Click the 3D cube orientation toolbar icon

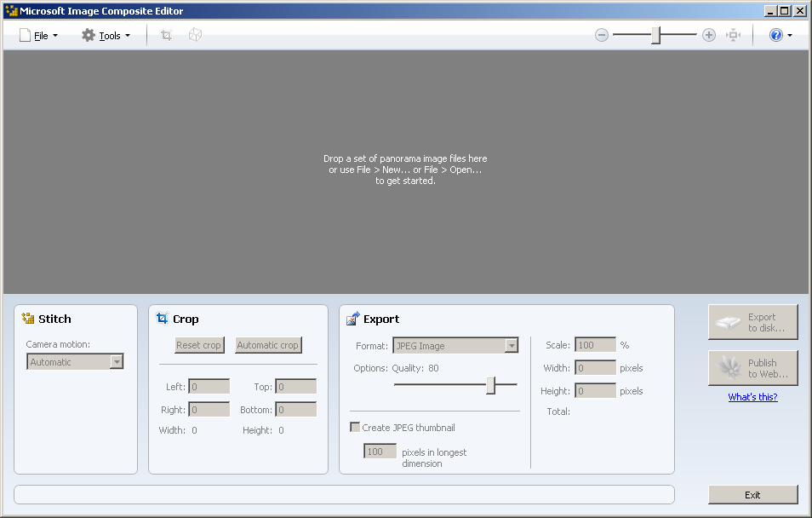click(x=195, y=35)
